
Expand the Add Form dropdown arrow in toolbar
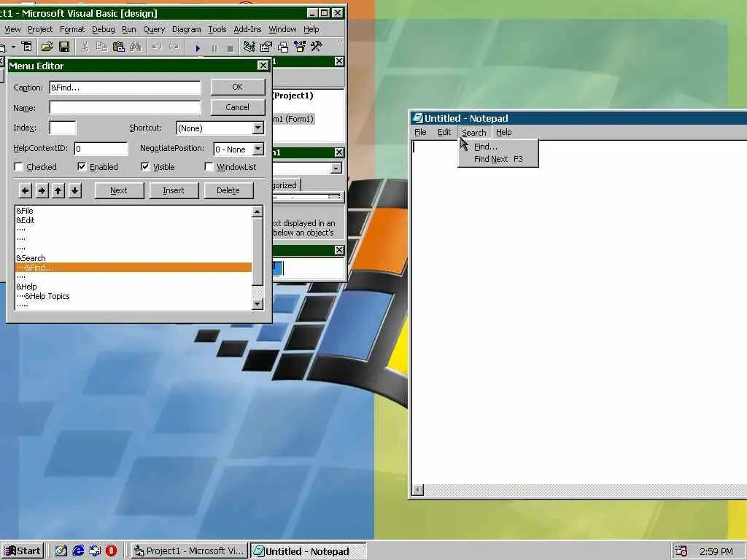13,47
